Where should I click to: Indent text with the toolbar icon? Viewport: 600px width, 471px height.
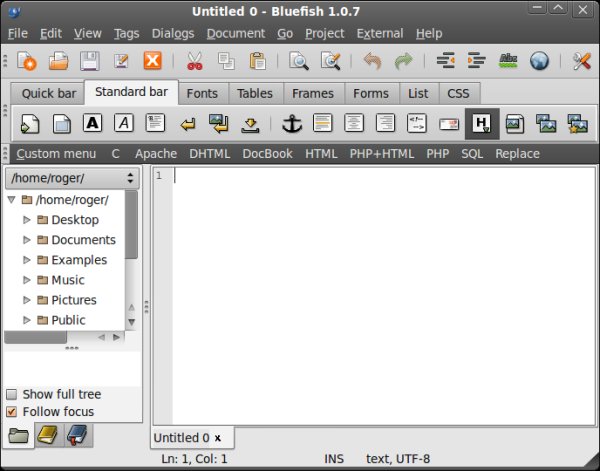[477, 61]
